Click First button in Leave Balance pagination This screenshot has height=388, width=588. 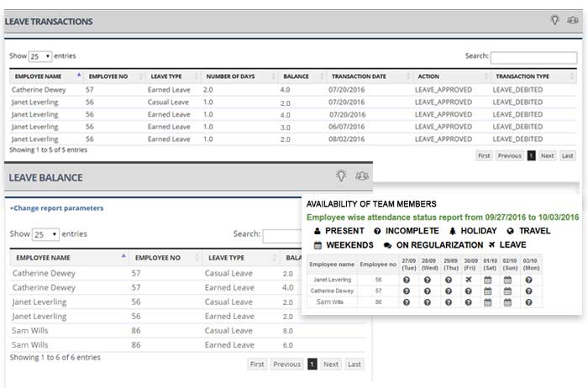coord(257,364)
